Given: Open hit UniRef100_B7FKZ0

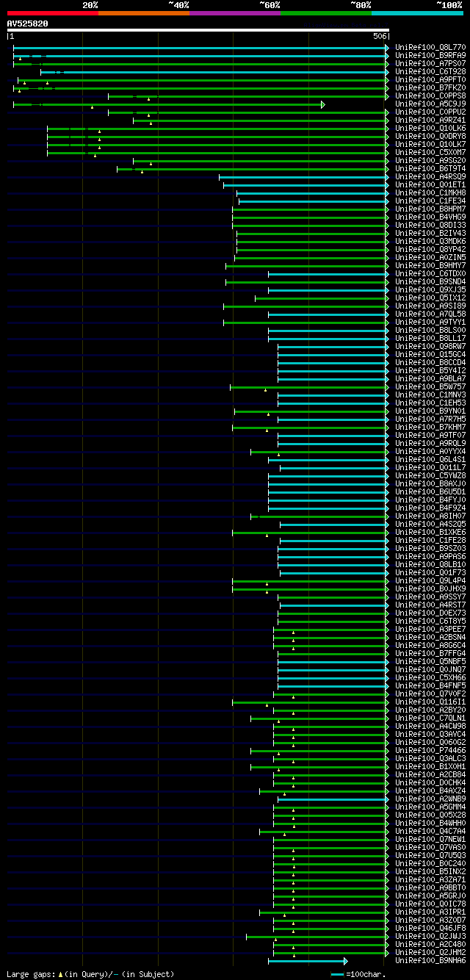Looking at the screenshot, I should point(430,88).
